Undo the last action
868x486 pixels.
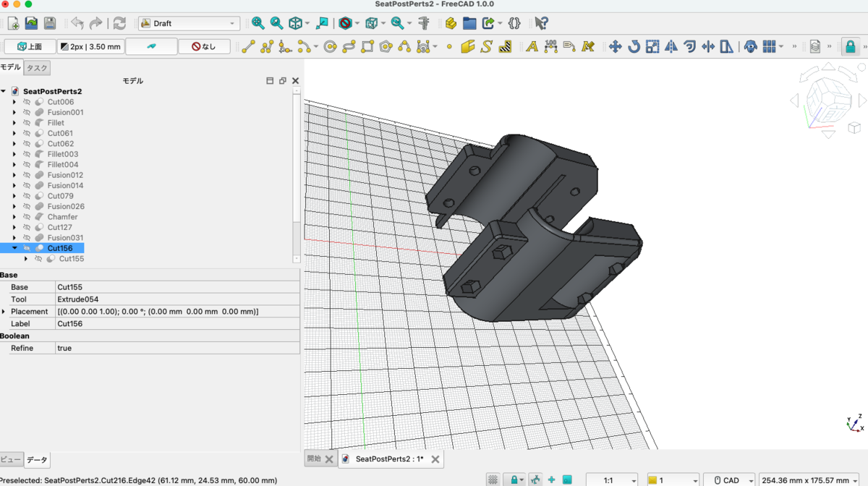(77, 23)
